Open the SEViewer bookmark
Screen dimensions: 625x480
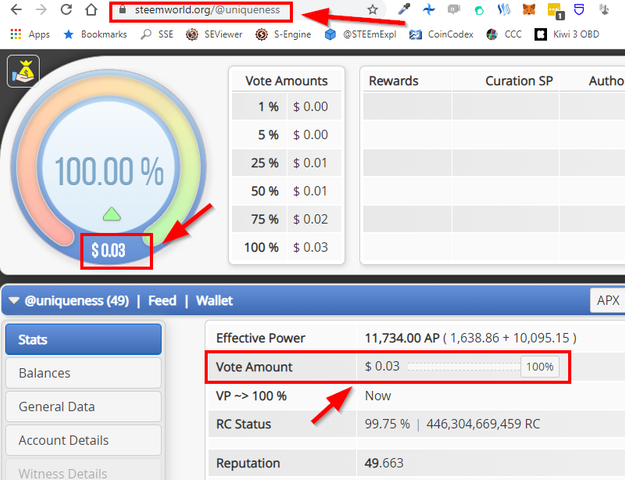[214, 35]
